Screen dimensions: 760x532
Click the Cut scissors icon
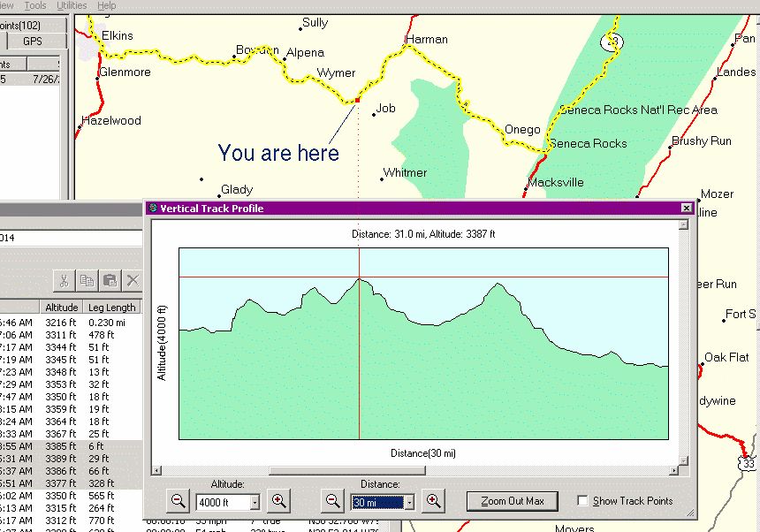click(64, 281)
